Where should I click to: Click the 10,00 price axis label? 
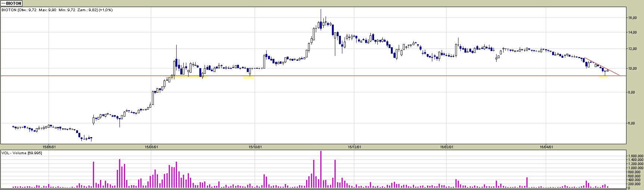pos(632,69)
